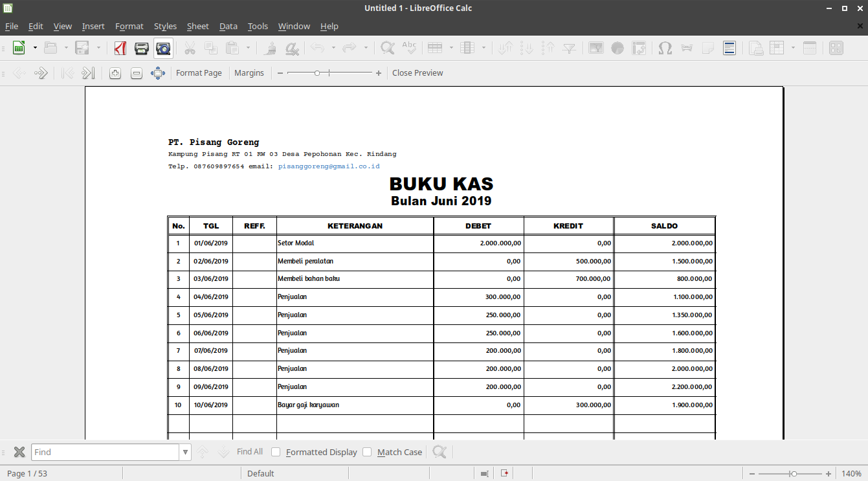Click the Insert Image icon
Screen dimensions: 868x481
pos(596,48)
